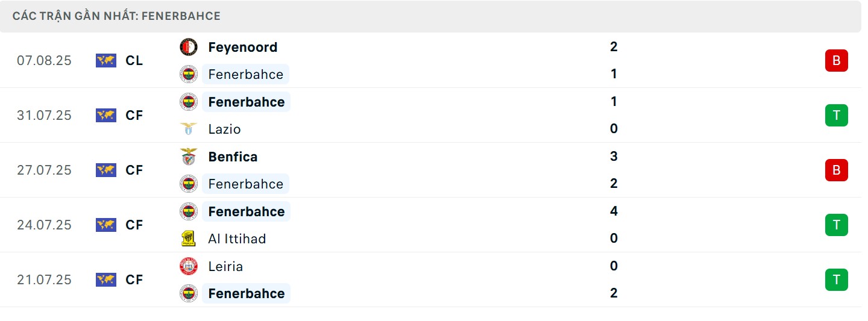The width and height of the screenshot is (868, 321).
Task: Open the Al Ittihad team link
Action: coord(237,238)
